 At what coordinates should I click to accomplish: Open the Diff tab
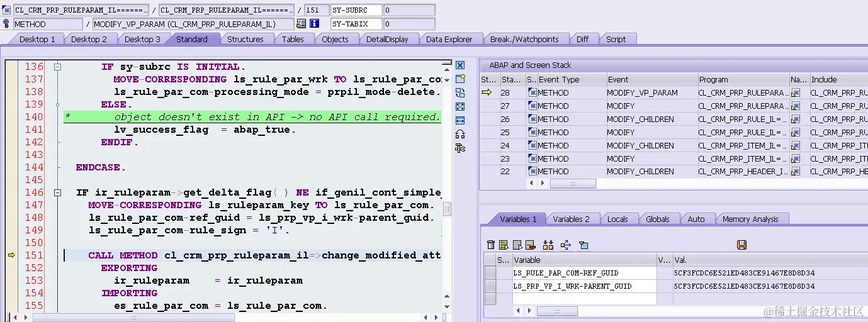click(x=583, y=39)
